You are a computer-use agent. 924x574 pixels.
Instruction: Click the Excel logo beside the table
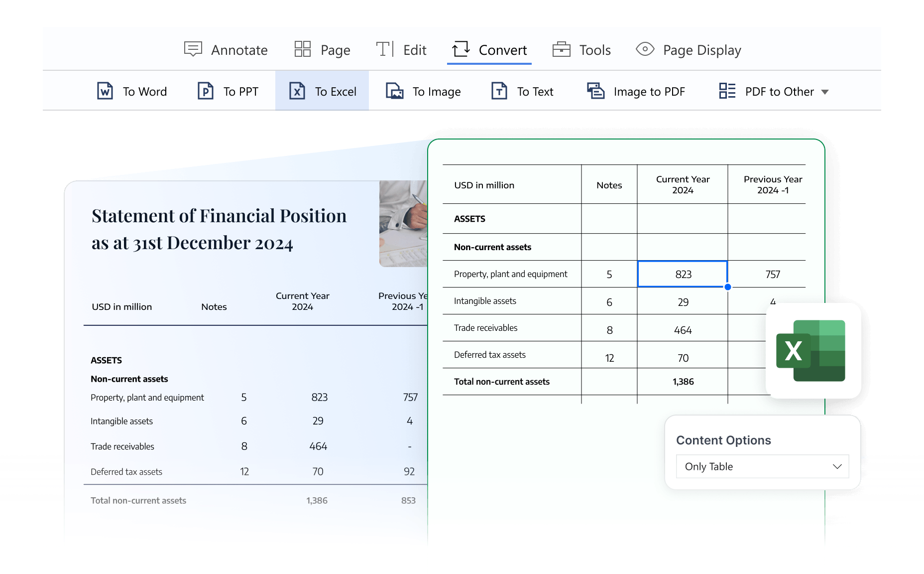pyautogui.click(x=811, y=351)
